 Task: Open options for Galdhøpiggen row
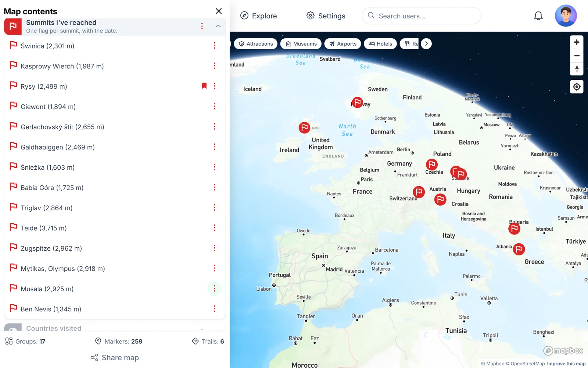(215, 147)
